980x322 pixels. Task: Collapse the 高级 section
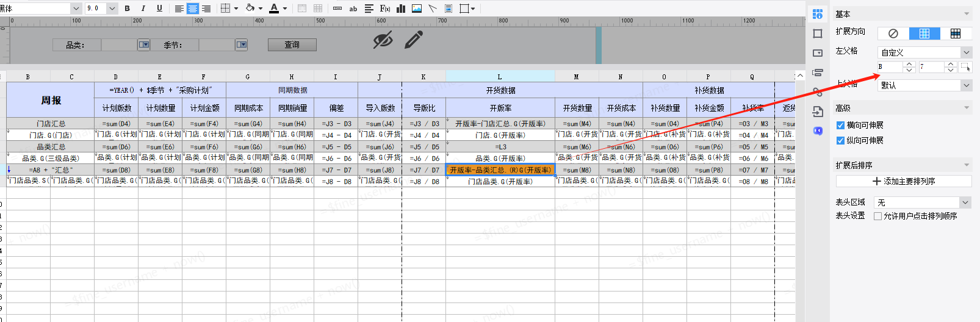(967, 108)
